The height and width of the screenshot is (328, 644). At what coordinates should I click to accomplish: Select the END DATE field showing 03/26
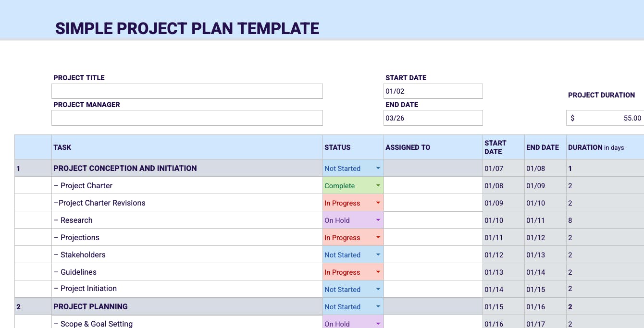click(433, 118)
